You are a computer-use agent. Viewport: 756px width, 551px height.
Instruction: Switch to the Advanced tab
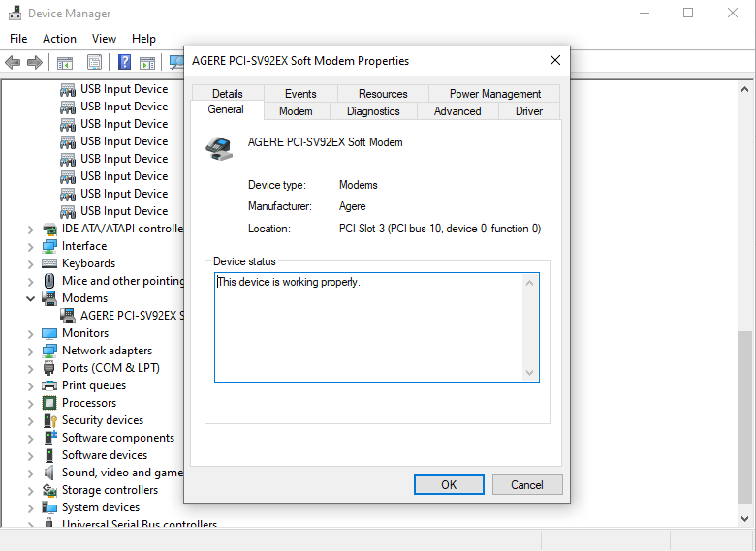point(457,111)
